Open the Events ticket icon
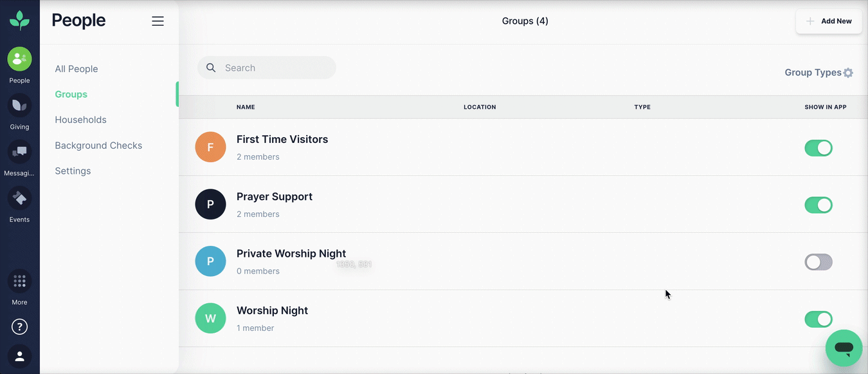Image resolution: width=868 pixels, height=374 pixels. pyautogui.click(x=19, y=198)
